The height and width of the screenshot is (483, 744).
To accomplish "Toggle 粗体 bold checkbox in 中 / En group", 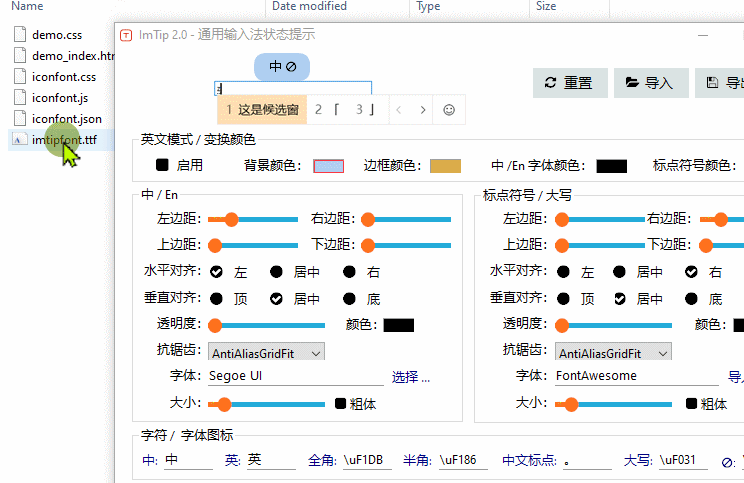I will click(x=340, y=404).
